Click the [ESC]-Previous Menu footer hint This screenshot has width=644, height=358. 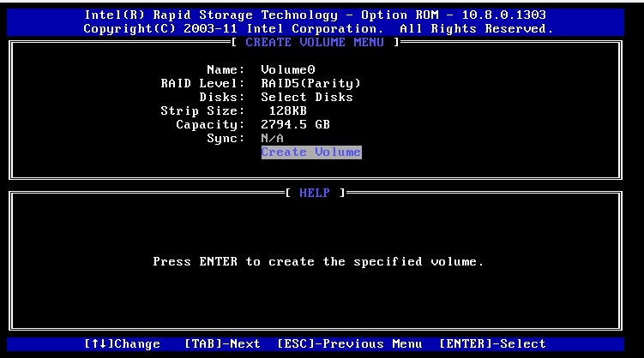tap(350, 343)
